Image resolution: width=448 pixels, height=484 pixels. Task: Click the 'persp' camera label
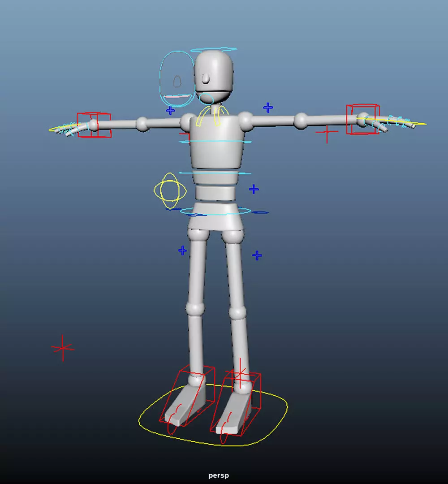(219, 475)
